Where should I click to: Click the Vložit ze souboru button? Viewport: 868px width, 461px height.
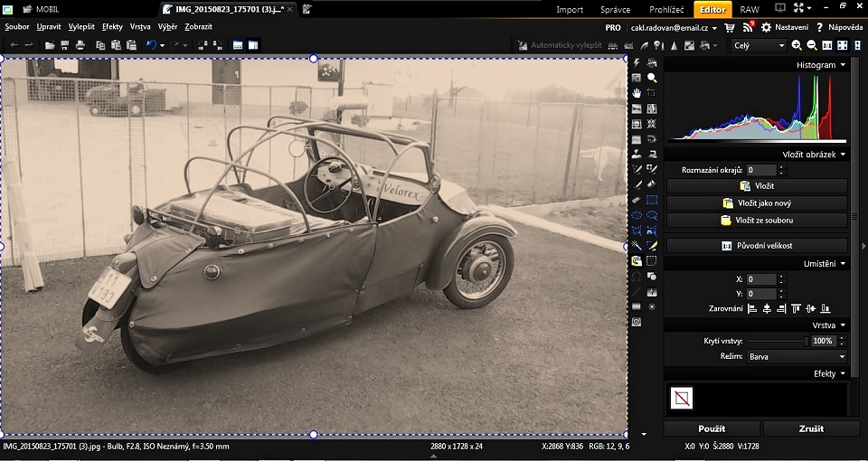758,221
